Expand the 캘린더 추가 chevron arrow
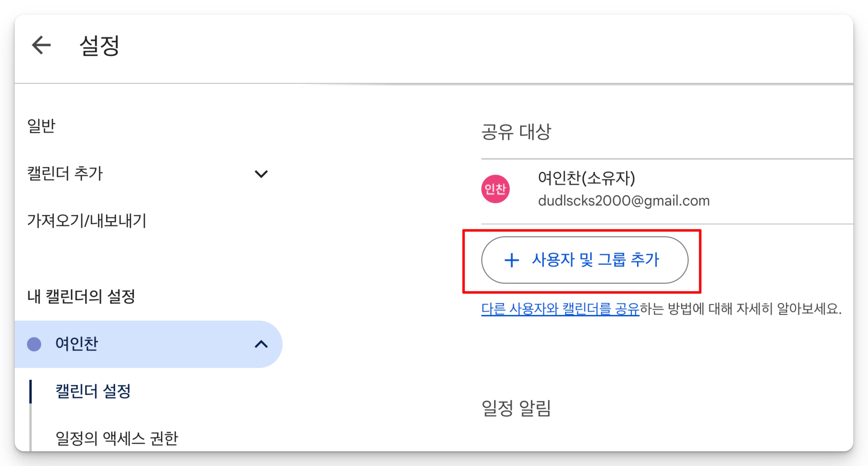Image resolution: width=868 pixels, height=466 pixels. [x=261, y=174]
